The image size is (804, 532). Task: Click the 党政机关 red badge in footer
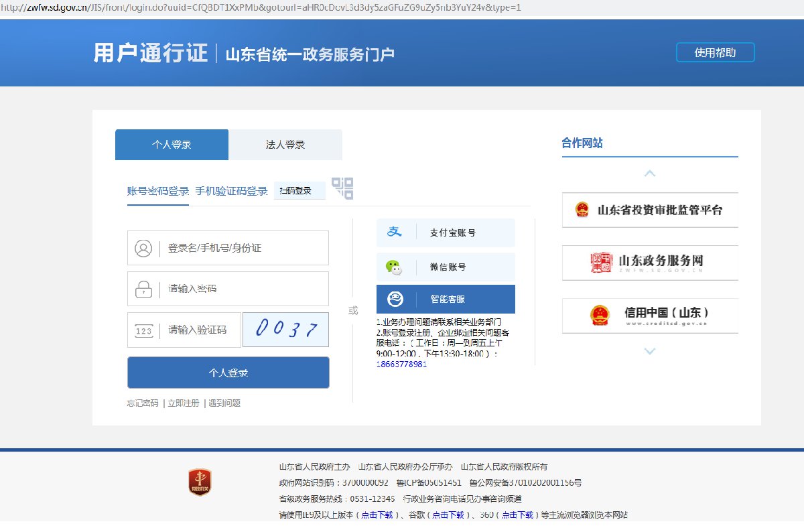tap(200, 482)
